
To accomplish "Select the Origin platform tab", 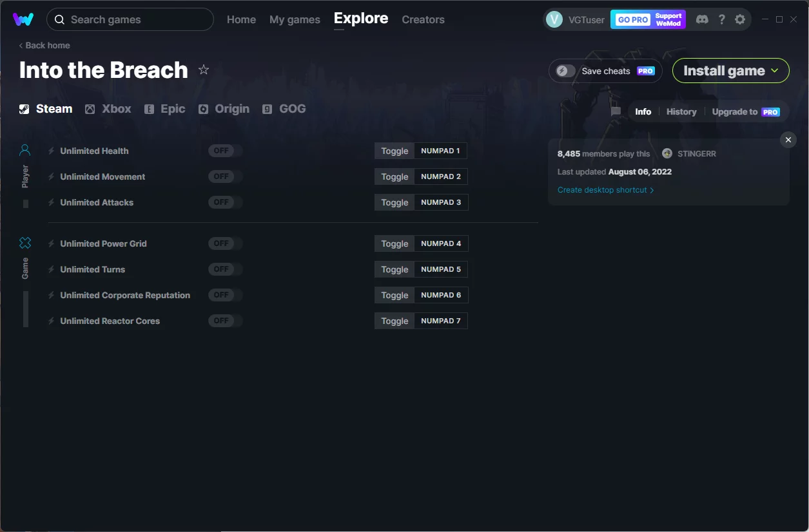I will 224,109.
